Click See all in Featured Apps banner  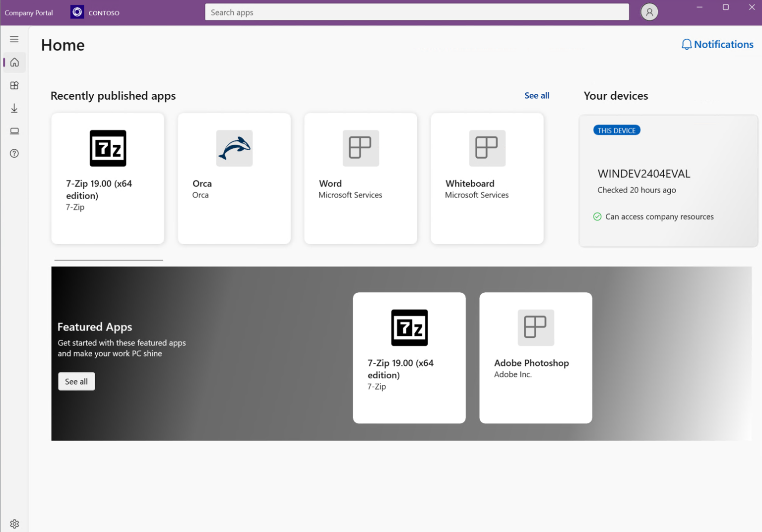coord(76,381)
